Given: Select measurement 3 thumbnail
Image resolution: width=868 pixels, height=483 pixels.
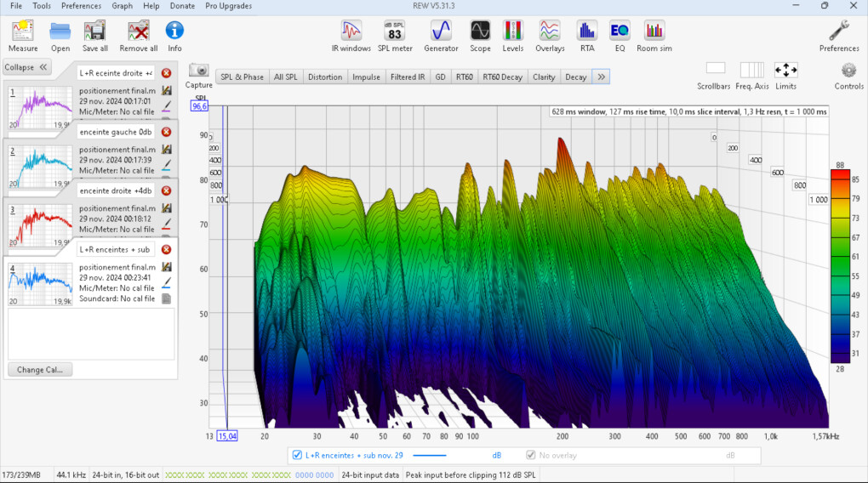Looking at the screenshot, I should click(x=40, y=225).
